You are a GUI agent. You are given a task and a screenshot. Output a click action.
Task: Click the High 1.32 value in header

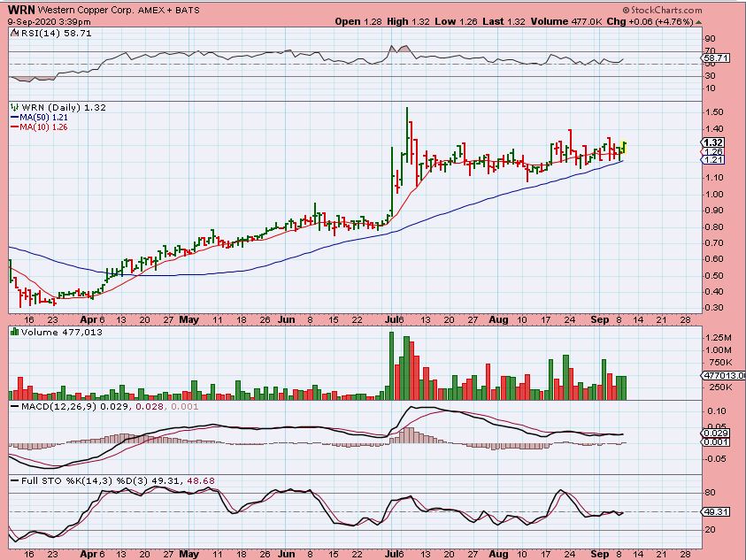click(x=408, y=21)
